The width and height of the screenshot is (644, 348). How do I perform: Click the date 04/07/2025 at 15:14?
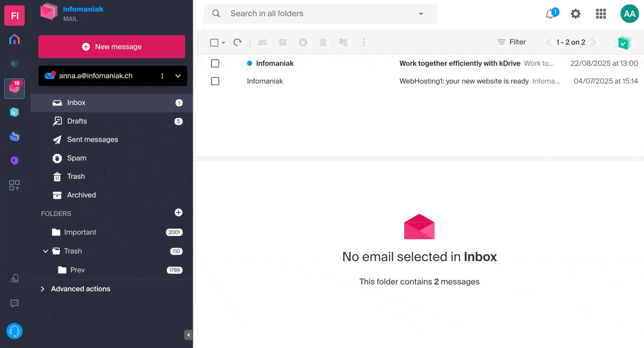pos(606,81)
